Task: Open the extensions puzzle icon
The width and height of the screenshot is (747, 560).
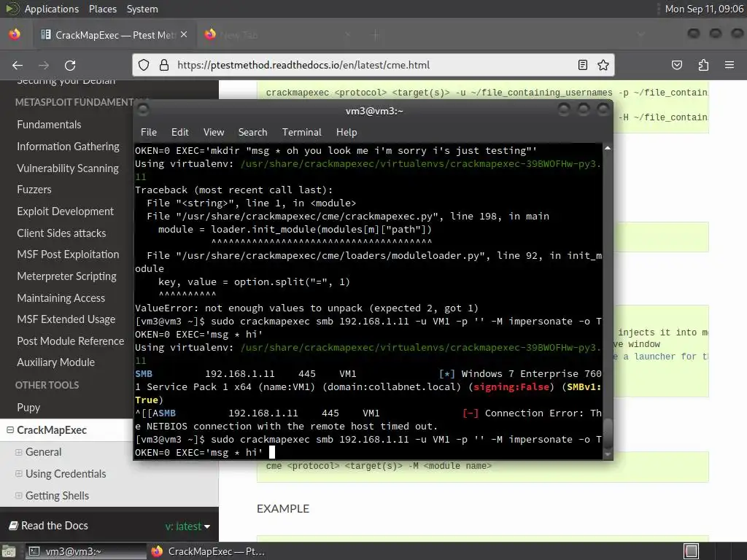Action: (x=703, y=65)
